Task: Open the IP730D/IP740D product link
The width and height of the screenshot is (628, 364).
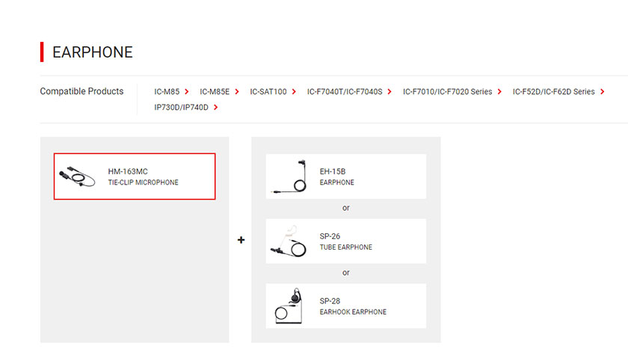Action: click(181, 108)
